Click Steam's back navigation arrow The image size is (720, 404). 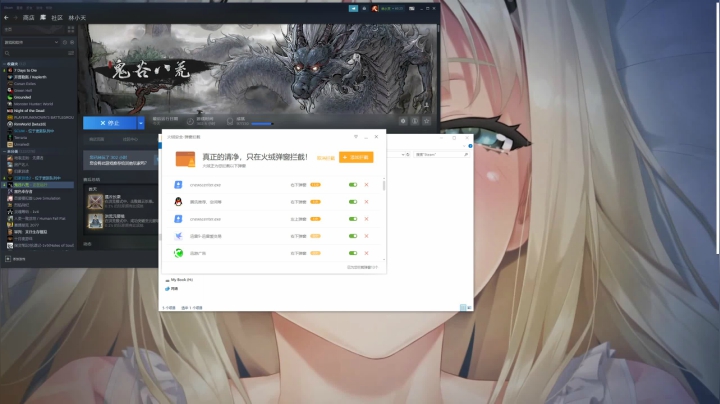[x=6, y=18]
